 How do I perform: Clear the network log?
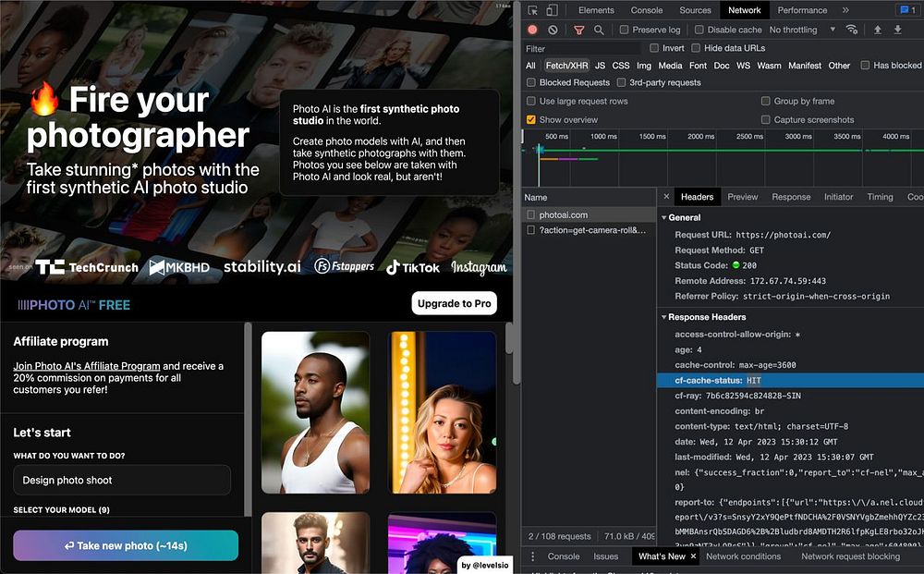(553, 30)
